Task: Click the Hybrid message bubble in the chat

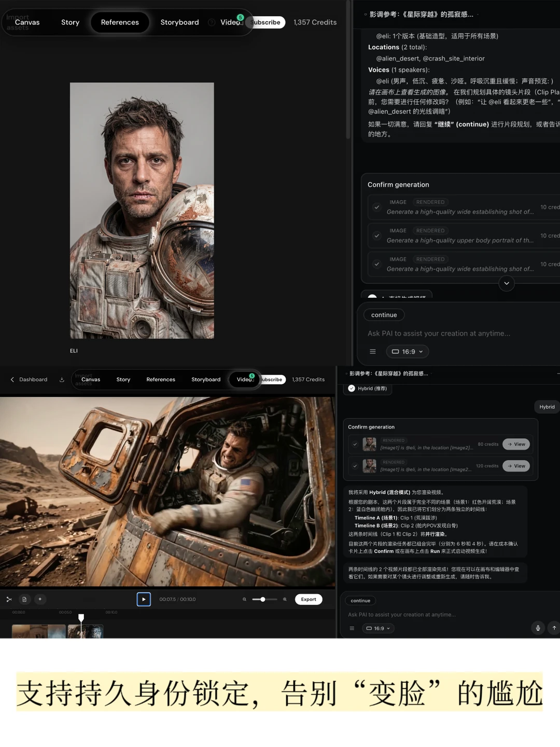Action: click(x=547, y=407)
